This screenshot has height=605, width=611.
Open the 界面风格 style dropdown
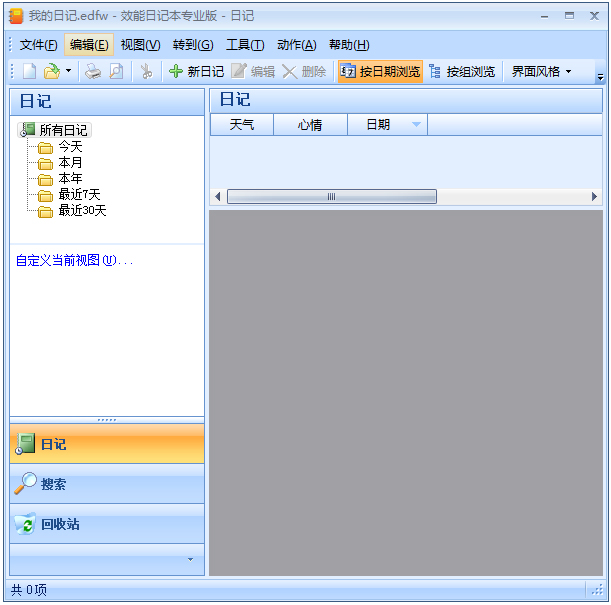541,71
